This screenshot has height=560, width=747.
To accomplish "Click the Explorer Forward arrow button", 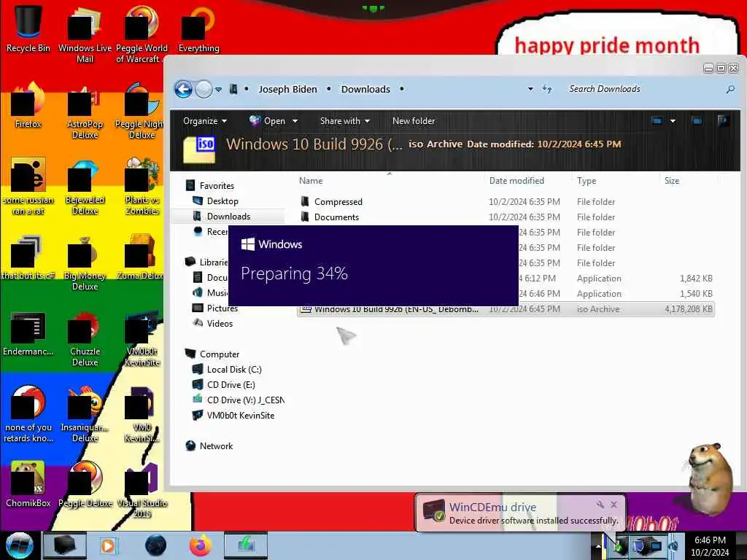I will tap(204, 89).
